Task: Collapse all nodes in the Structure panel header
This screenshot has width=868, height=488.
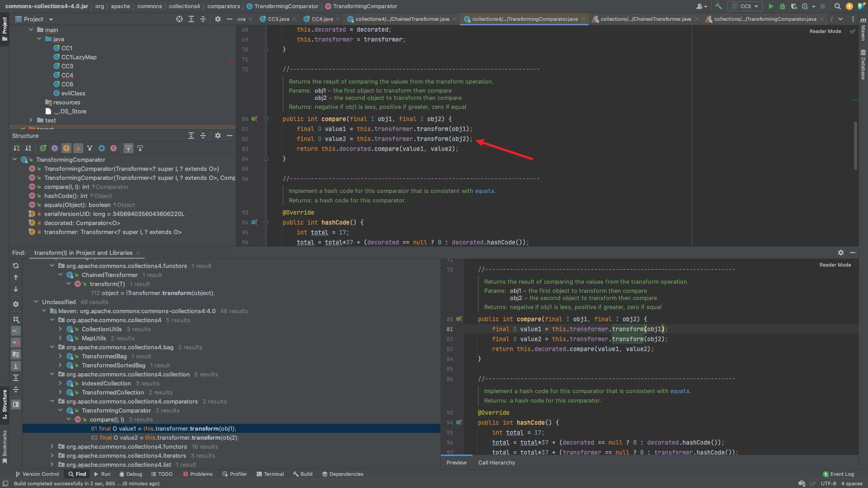Action: (x=203, y=136)
